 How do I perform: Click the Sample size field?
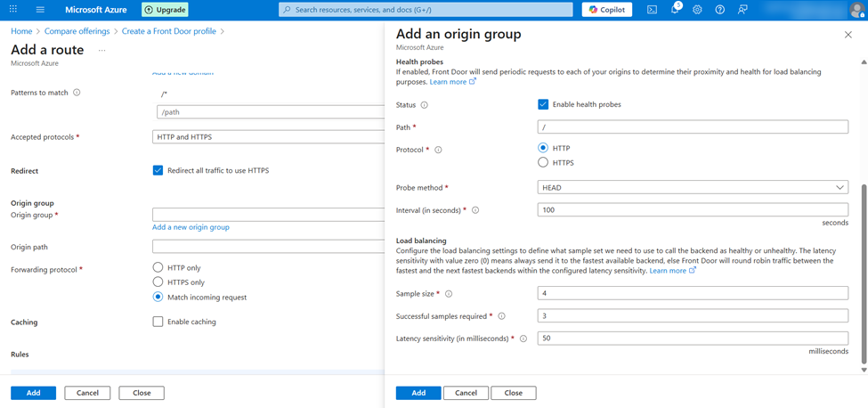click(x=693, y=293)
